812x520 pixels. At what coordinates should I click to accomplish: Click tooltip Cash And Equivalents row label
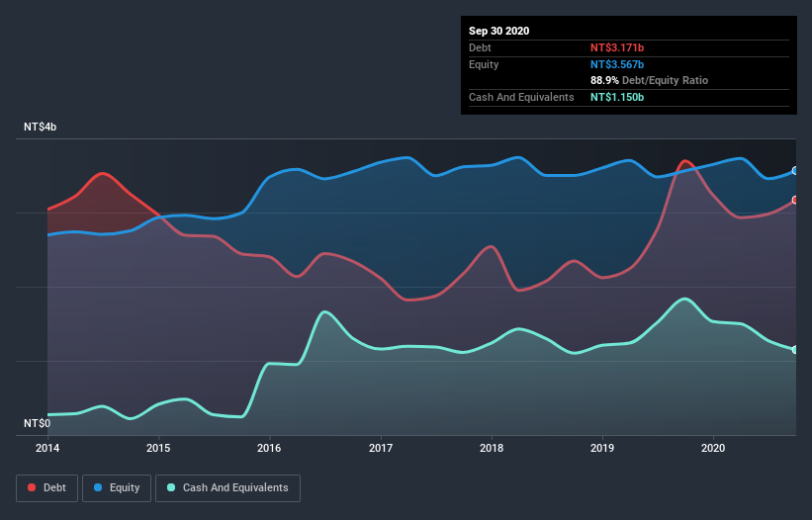(x=521, y=97)
